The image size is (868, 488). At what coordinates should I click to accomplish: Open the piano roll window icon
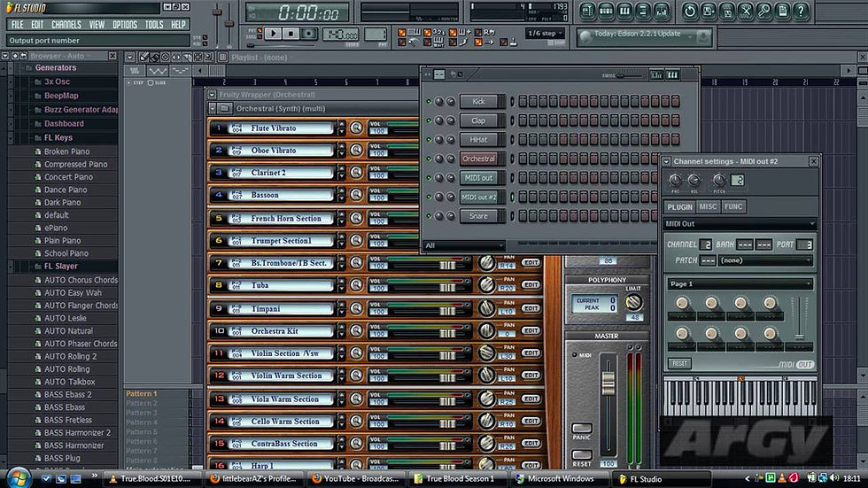pos(624,11)
